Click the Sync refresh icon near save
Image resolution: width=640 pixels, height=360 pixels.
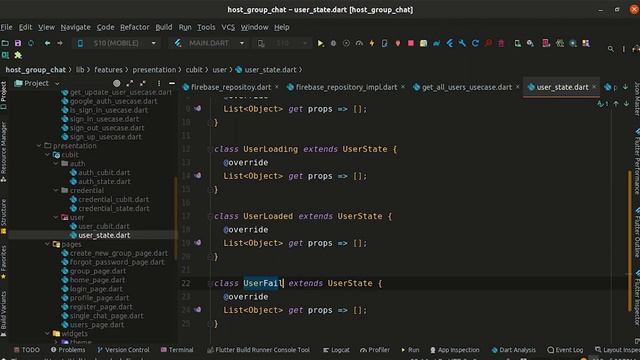tap(31, 43)
